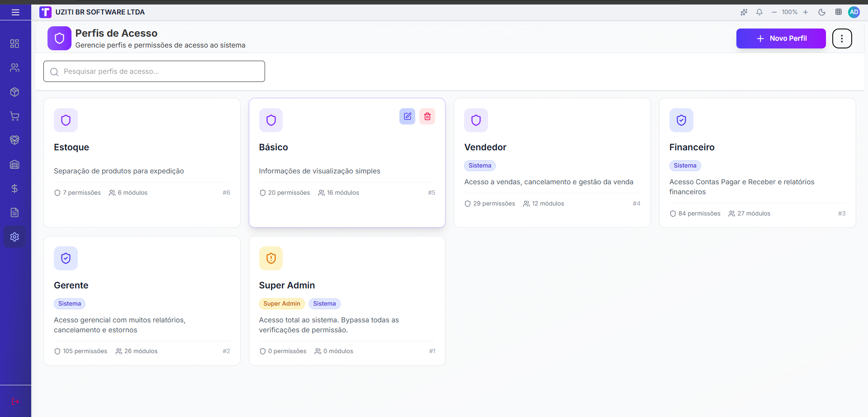Screen dimensions: 868x417
Task: Click the Super Admin yellow badge
Action: point(282,304)
